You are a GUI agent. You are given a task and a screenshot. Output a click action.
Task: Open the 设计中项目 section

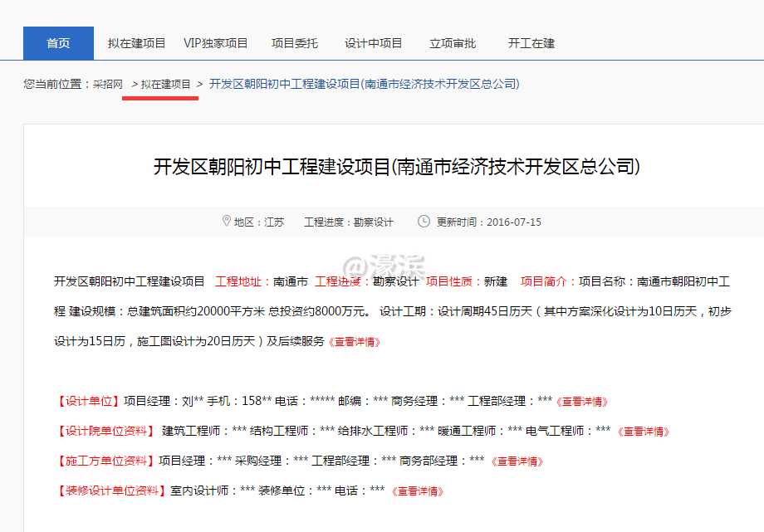click(x=373, y=43)
